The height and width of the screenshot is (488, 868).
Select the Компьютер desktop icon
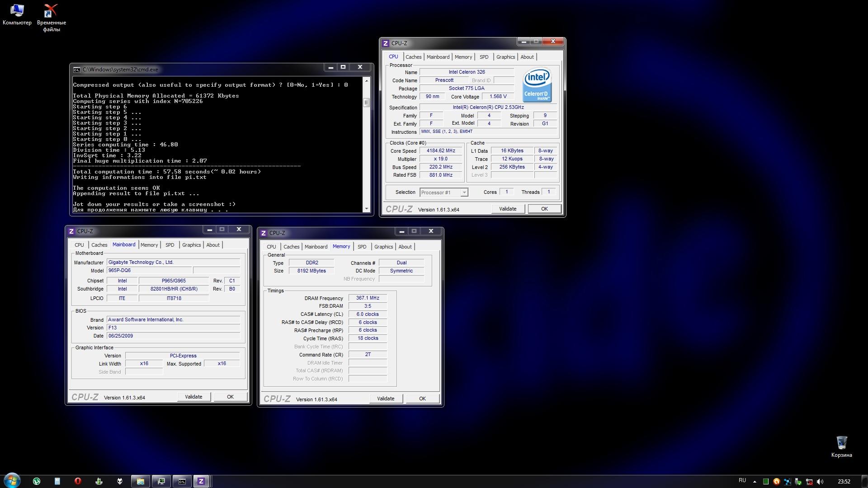(17, 14)
